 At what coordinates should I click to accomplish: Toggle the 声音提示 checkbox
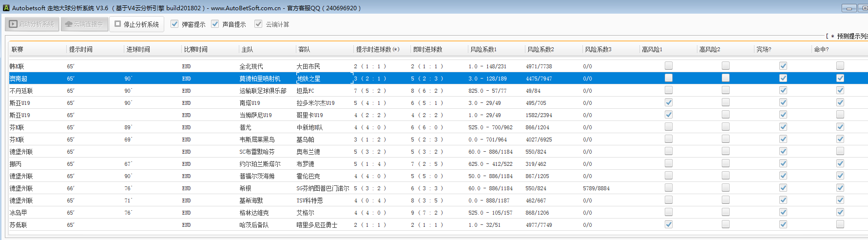point(215,24)
